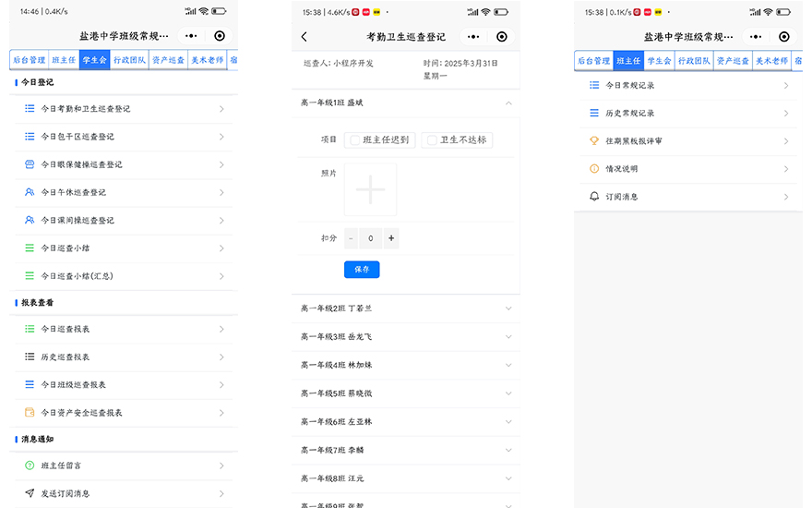Expand the 高一年级5班 row
The width and height of the screenshot is (812, 508).
pyautogui.click(x=405, y=393)
